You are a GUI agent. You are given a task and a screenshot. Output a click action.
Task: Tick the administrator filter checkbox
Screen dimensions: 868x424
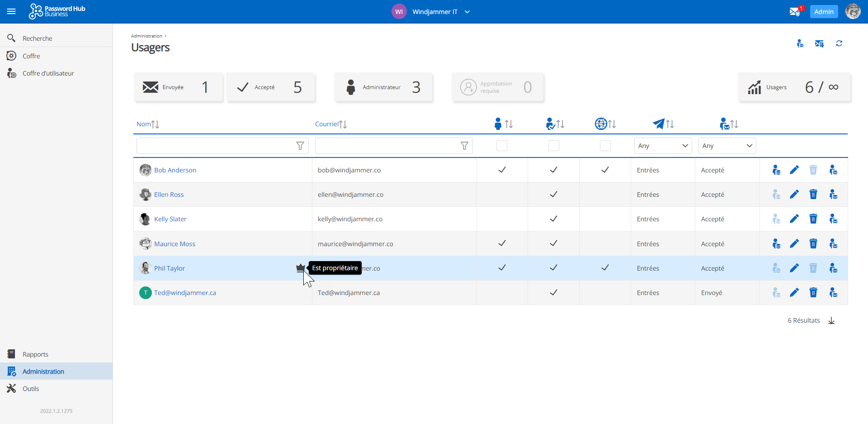[501, 146]
